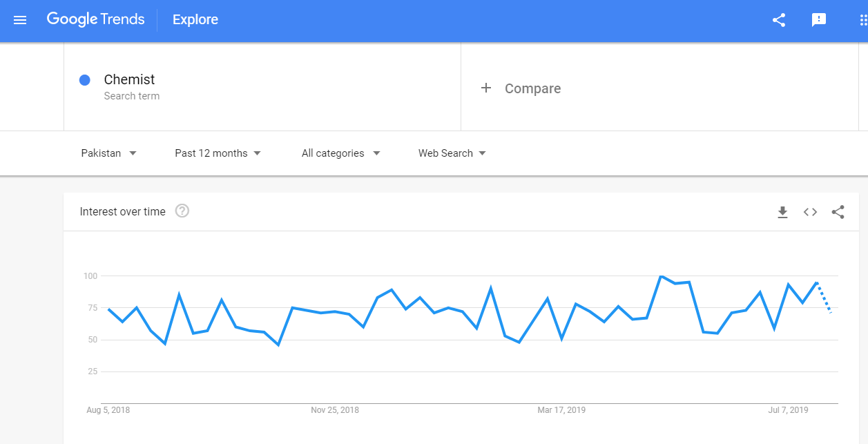Open the Past 12 months dropdown

(x=218, y=153)
